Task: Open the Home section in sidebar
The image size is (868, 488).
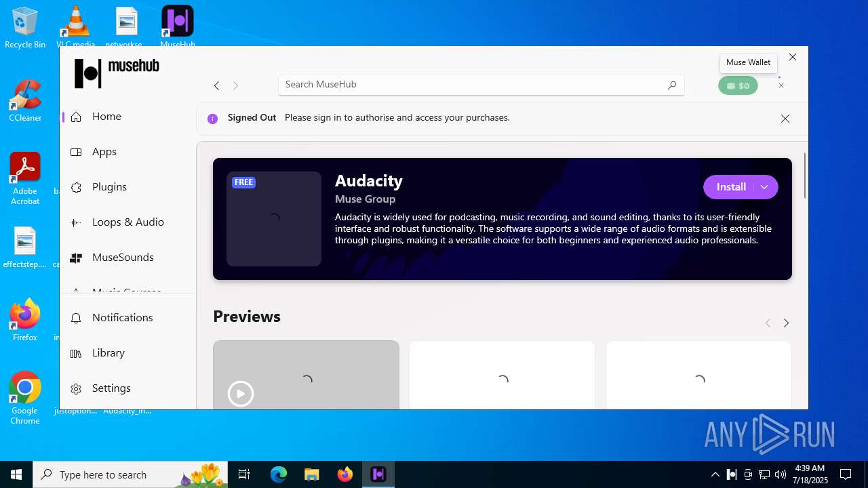Action: pyautogui.click(x=129, y=117)
